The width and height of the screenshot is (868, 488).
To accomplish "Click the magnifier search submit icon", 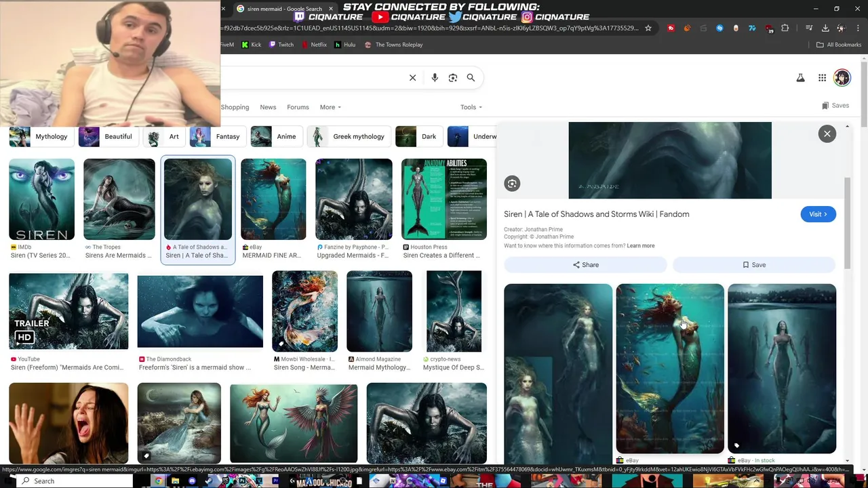I will click(x=471, y=78).
